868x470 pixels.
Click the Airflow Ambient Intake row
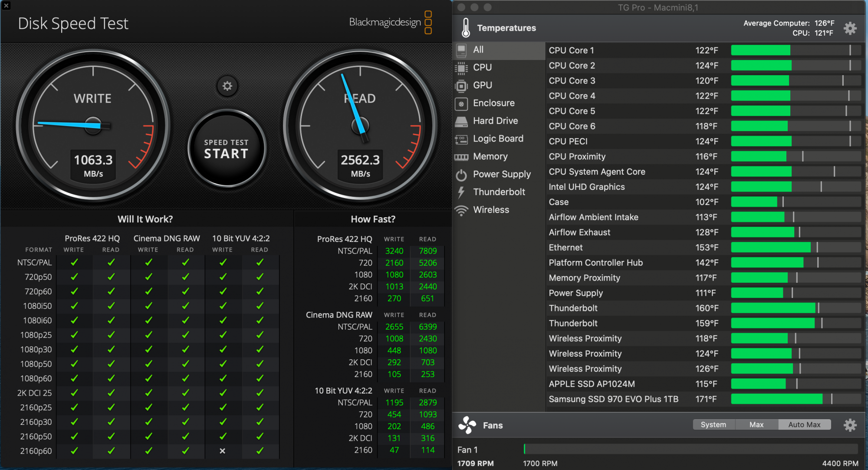tap(704, 217)
